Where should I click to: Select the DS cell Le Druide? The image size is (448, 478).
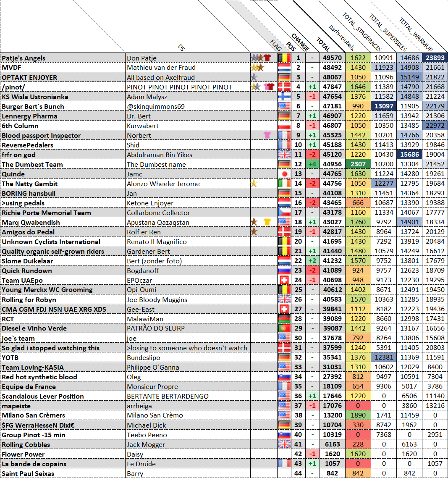click(188, 464)
